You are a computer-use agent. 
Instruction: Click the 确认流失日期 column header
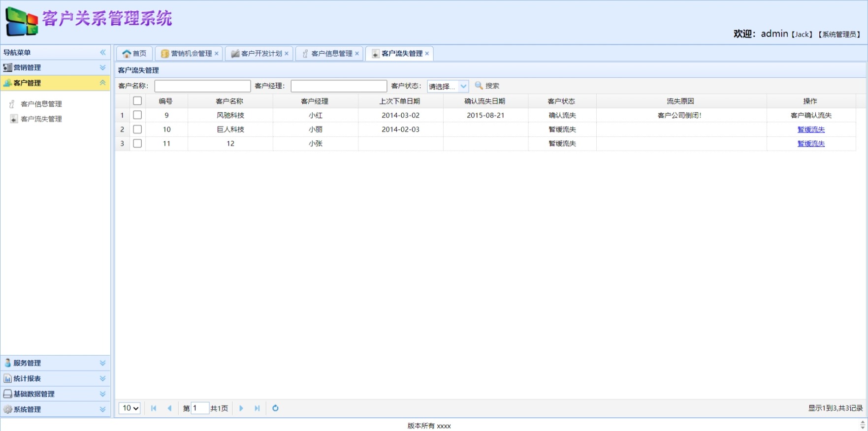pyautogui.click(x=485, y=101)
